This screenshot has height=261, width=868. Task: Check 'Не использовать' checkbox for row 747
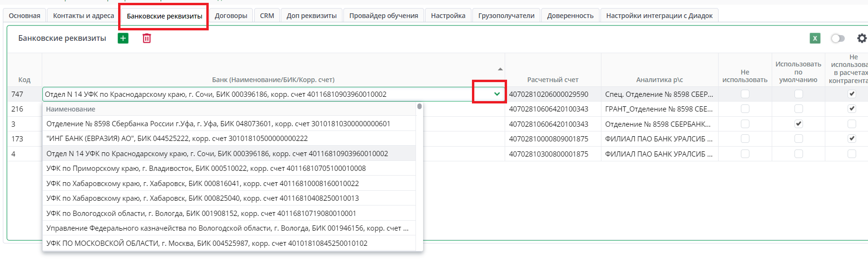click(x=745, y=94)
